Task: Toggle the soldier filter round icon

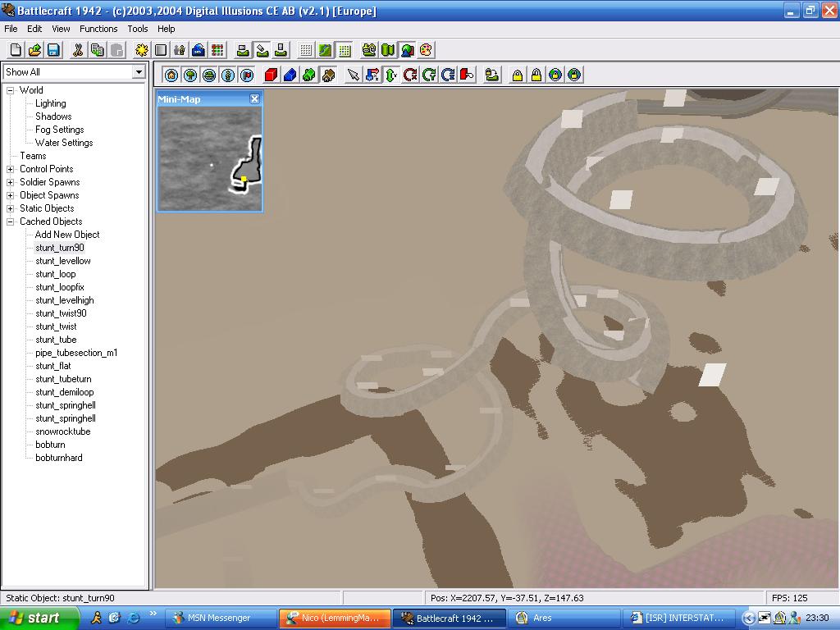Action: [228, 75]
